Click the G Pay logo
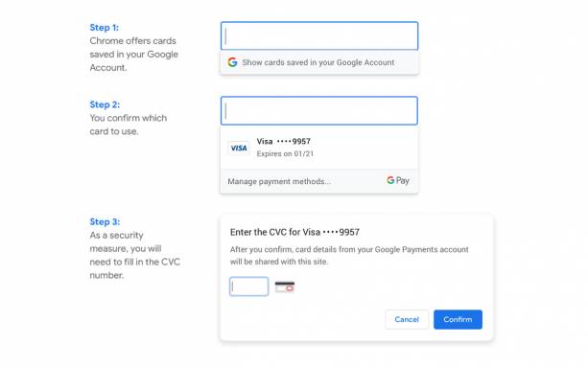 [x=398, y=180]
